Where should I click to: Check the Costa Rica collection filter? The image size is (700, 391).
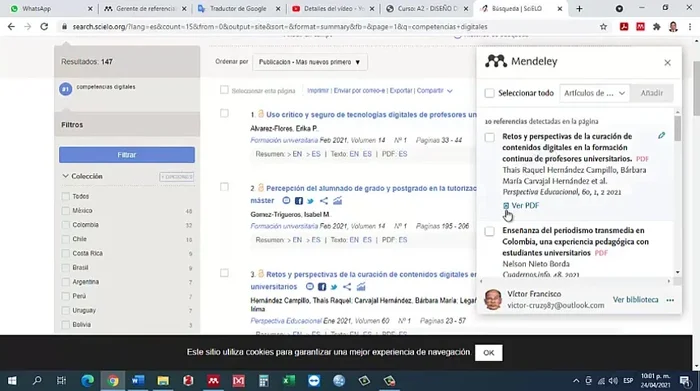(x=66, y=254)
